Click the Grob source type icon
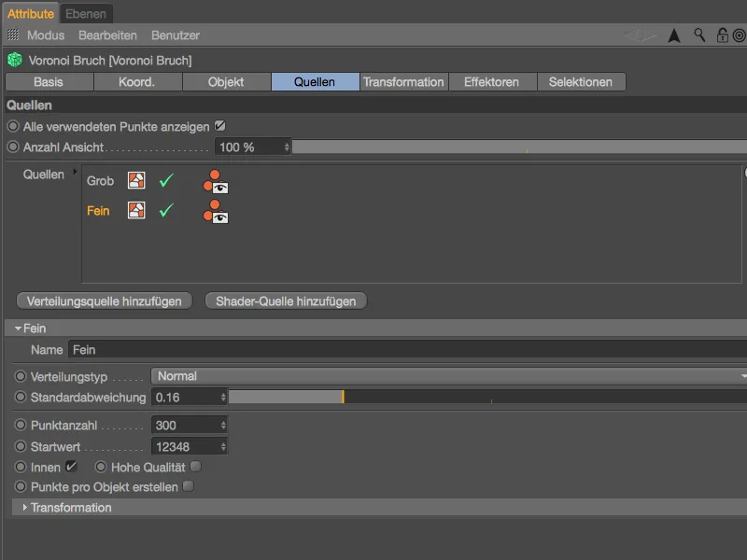The image size is (747, 560). 136,180
